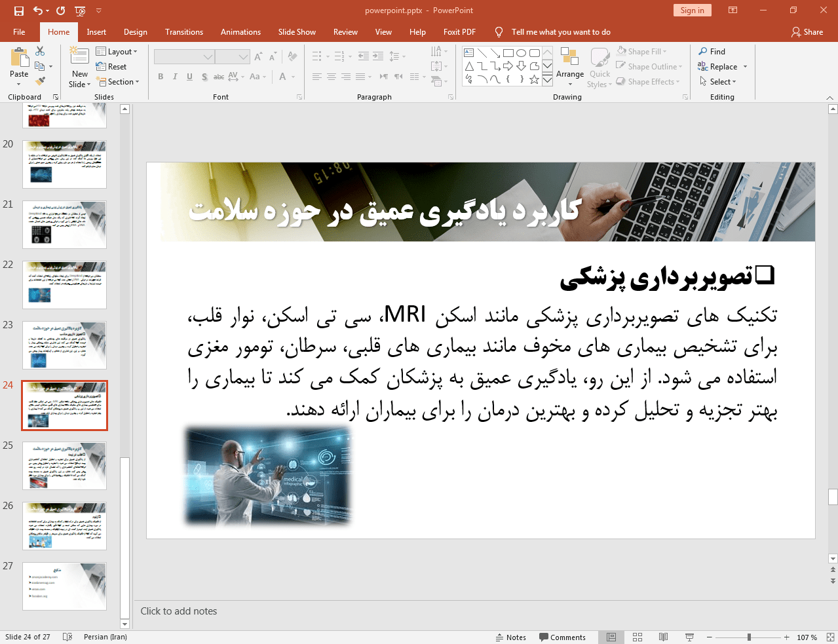Screen dimensions: 838x644
Task: Apply strikethrough formatting
Action: coord(218,77)
